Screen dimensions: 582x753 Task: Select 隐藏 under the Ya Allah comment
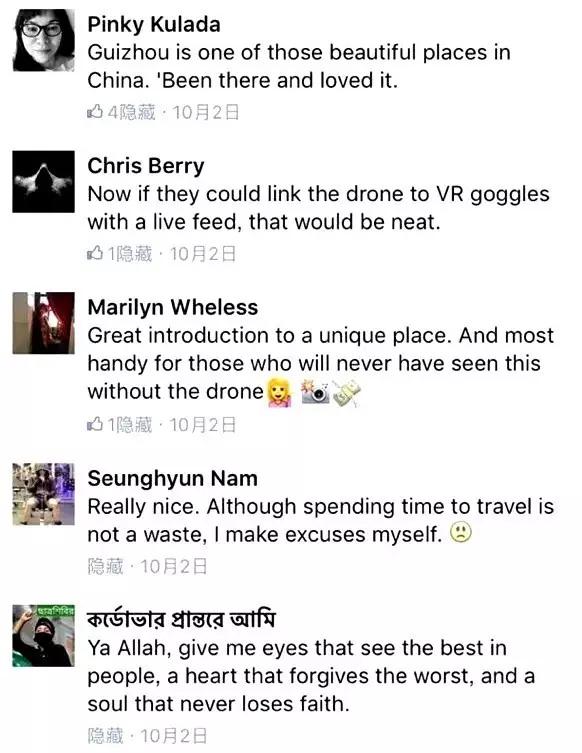[x=105, y=736]
